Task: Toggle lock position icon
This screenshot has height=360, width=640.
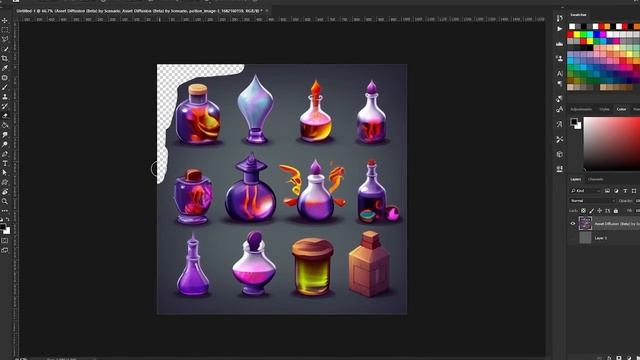Action: coord(599,211)
